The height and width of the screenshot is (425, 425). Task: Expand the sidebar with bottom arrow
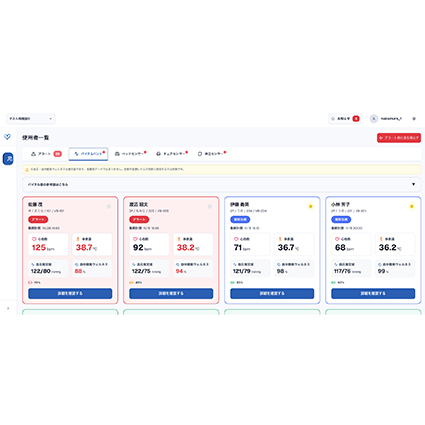[x=8, y=308]
